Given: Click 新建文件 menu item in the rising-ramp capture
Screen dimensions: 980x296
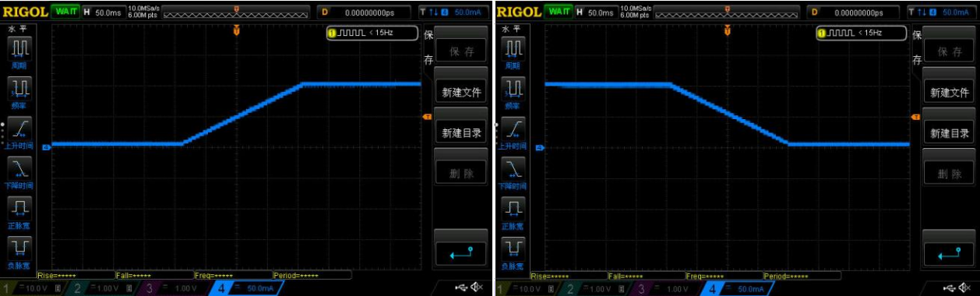Looking at the screenshot, I should 461,92.
